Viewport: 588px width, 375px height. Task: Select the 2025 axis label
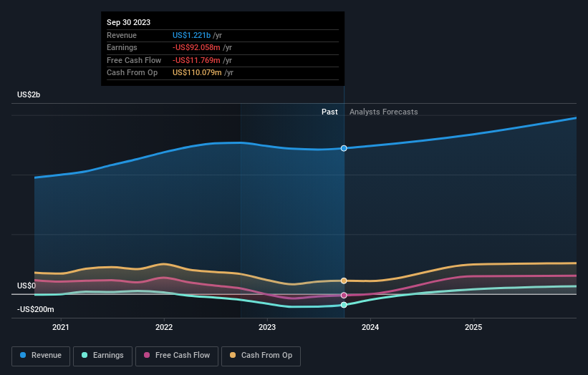(x=473, y=327)
